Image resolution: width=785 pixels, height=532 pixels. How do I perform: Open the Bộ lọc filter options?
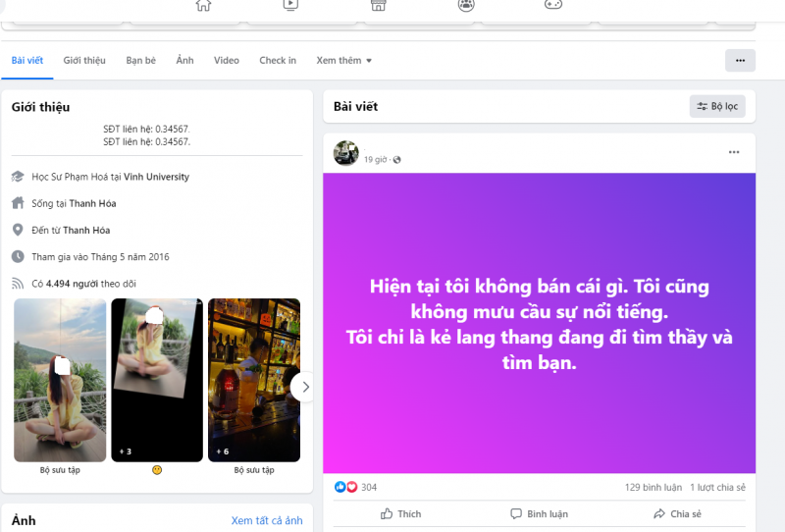tap(717, 106)
